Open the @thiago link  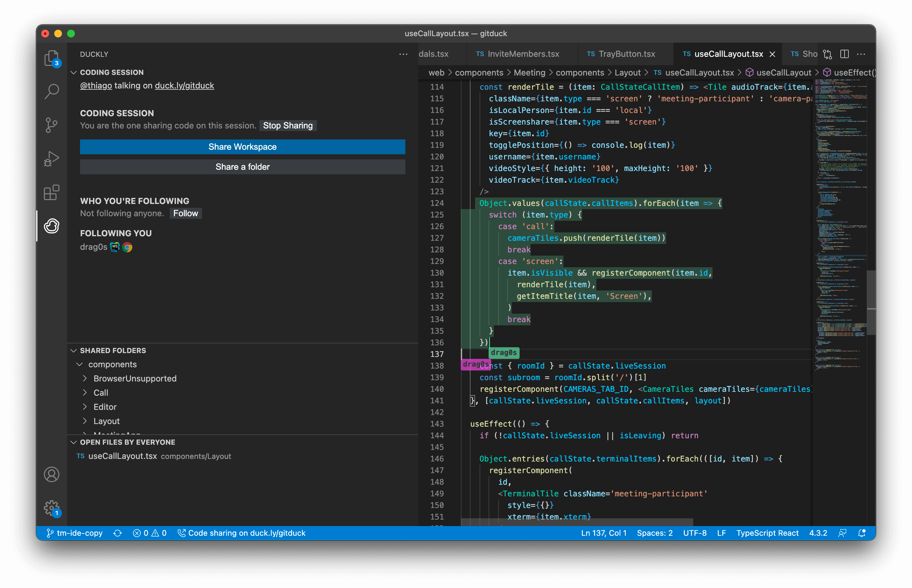(96, 86)
